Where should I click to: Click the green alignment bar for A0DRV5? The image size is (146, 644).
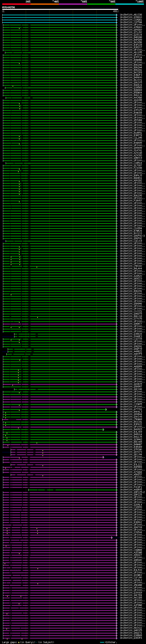pyautogui.click(x=73, y=490)
